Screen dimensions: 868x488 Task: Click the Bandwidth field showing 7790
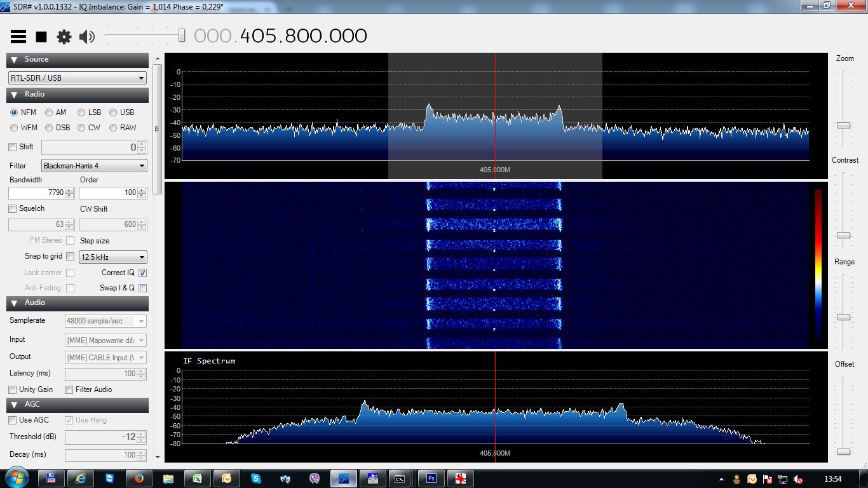42,193
